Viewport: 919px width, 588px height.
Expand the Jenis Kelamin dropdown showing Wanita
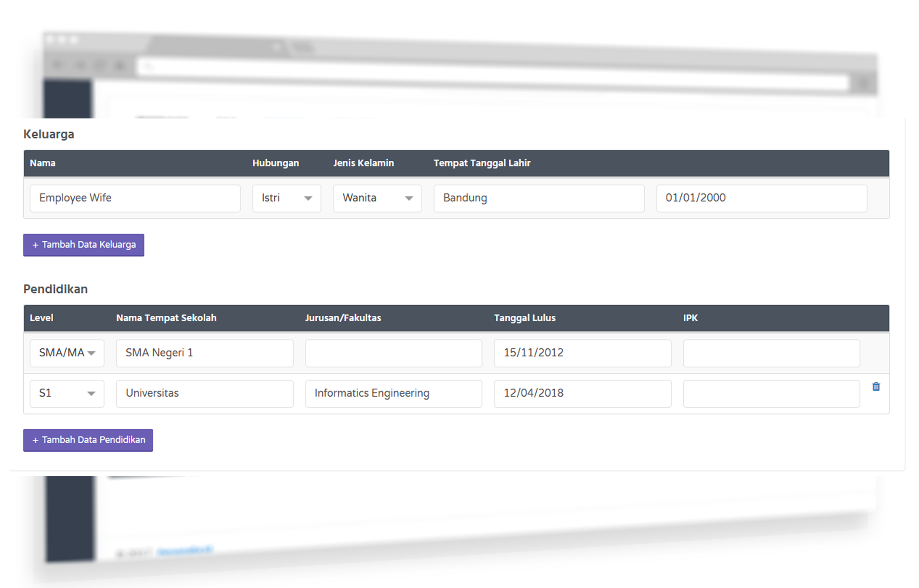(377, 198)
